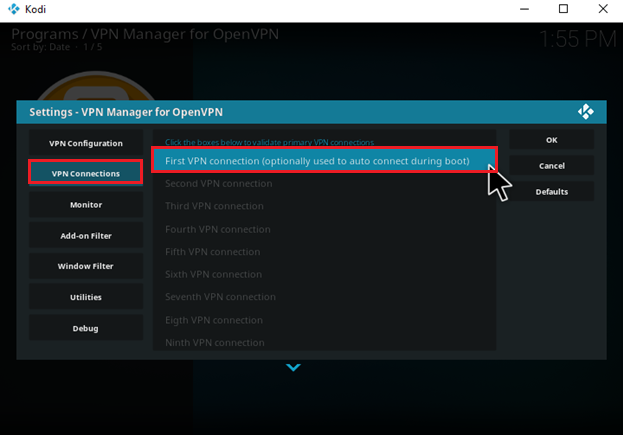Click Ninth VPN connection entry
The image size is (623, 435).
point(324,342)
